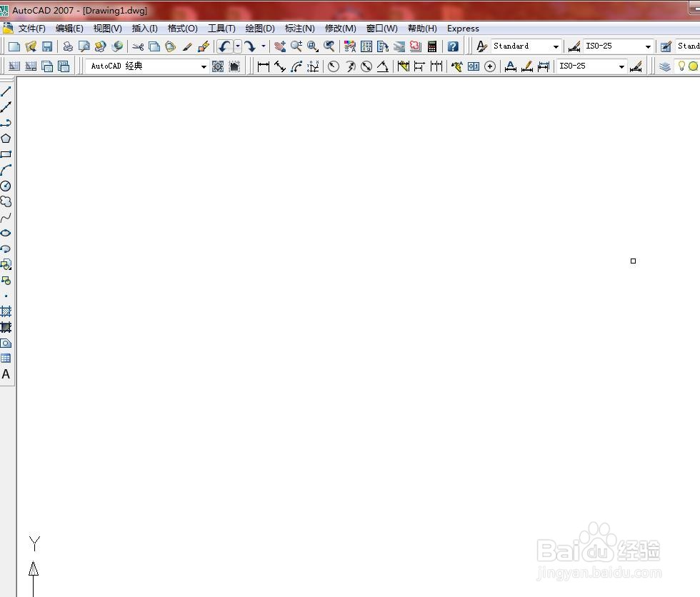Select the Polygon tool
700x597 pixels.
(6, 139)
